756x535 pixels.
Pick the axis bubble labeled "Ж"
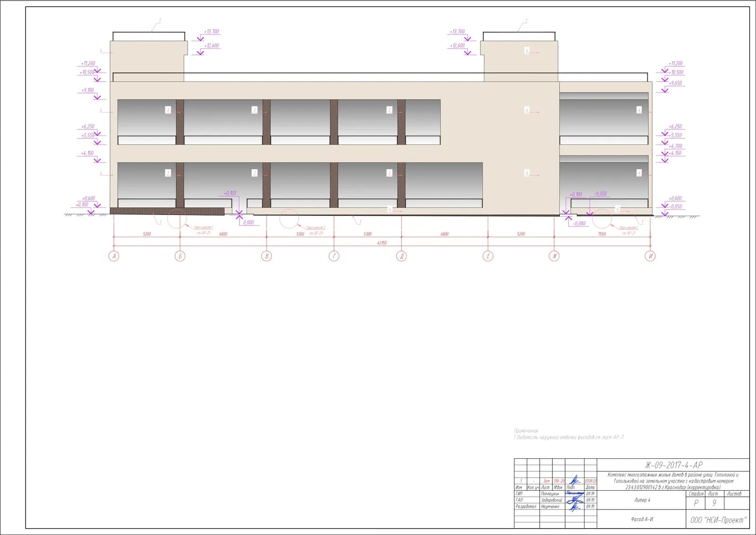tap(554, 256)
